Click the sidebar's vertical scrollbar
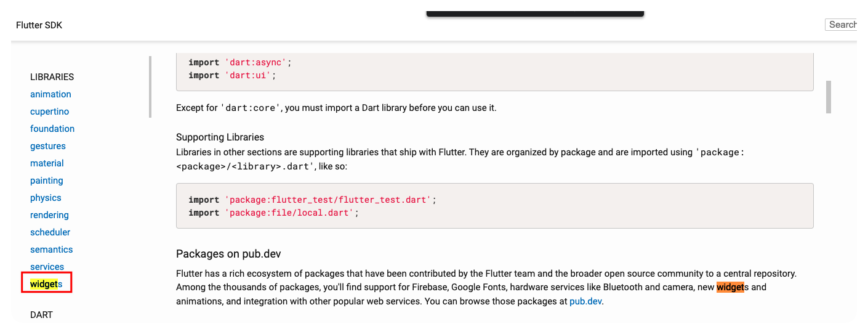 (150, 87)
